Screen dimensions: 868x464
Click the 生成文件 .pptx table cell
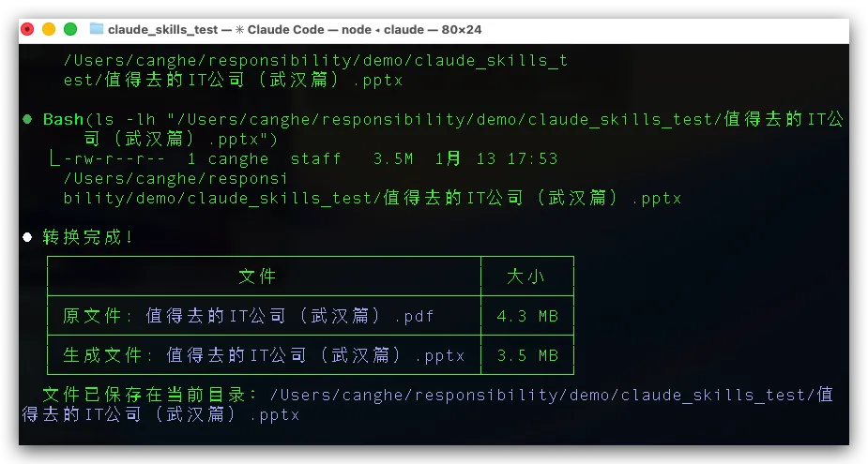coord(264,355)
